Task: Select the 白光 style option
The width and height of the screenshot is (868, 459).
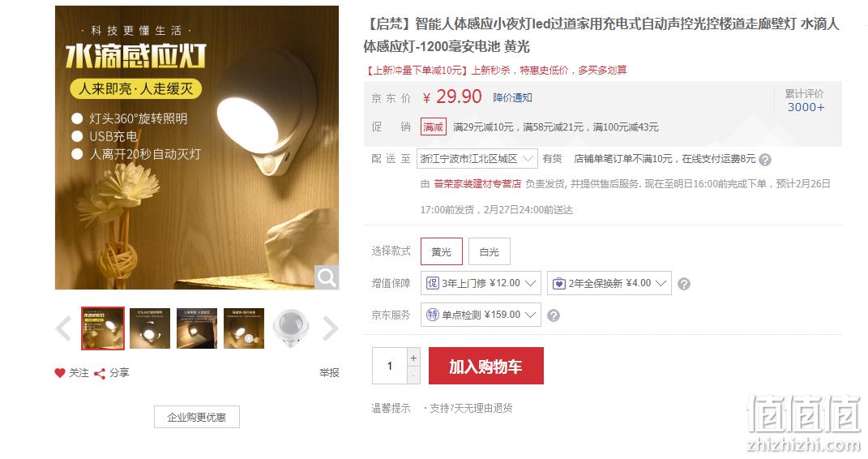Action: [490, 251]
